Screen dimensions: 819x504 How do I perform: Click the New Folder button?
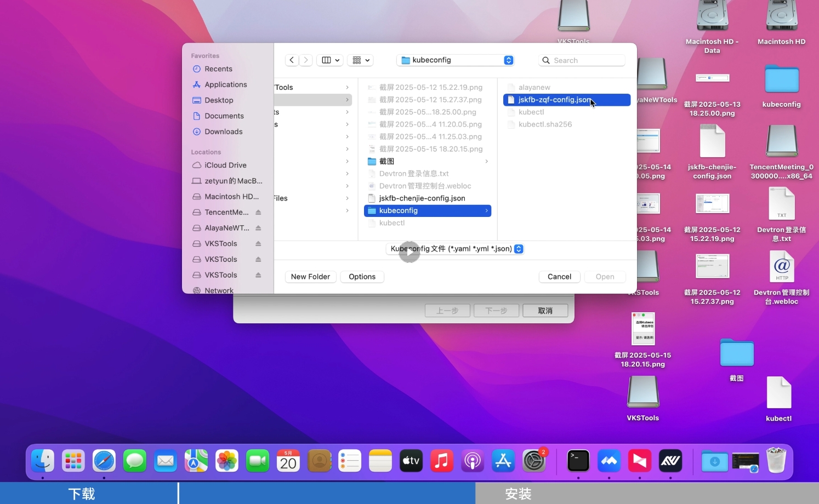click(x=310, y=277)
